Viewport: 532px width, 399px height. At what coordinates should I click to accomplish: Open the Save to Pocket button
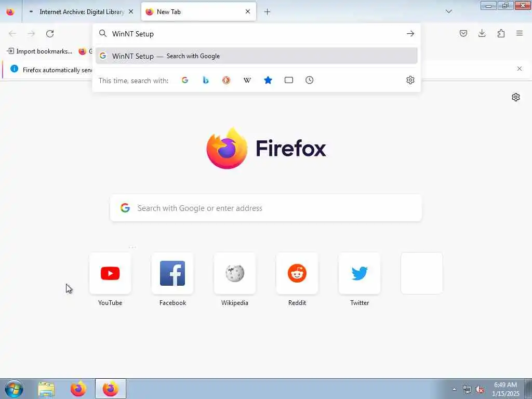[x=463, y=33]
